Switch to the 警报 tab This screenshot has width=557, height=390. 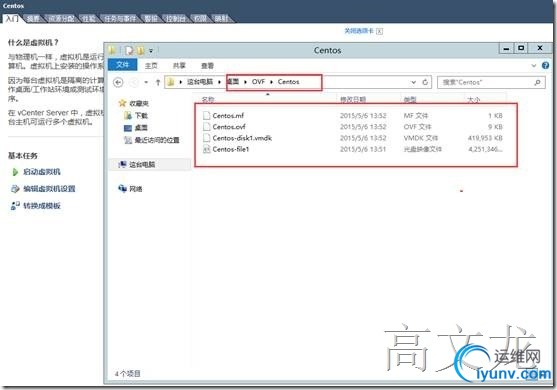coord(151,18)
